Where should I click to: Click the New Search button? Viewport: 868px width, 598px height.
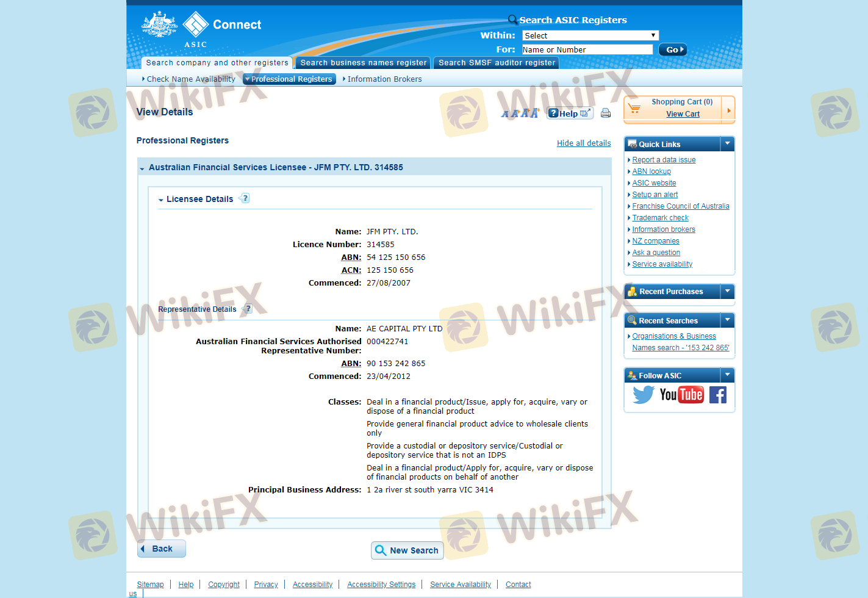pyautogui.click(x=407, y=550)
